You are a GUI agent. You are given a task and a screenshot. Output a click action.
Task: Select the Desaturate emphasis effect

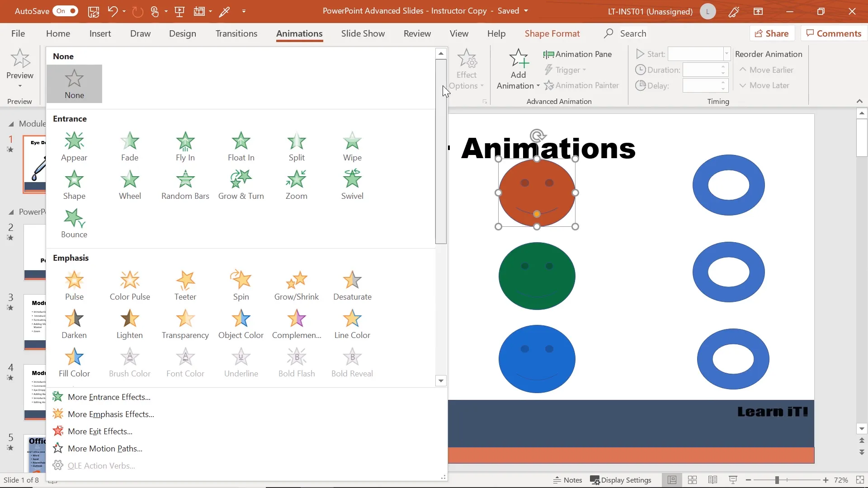[x=352, y=286]
